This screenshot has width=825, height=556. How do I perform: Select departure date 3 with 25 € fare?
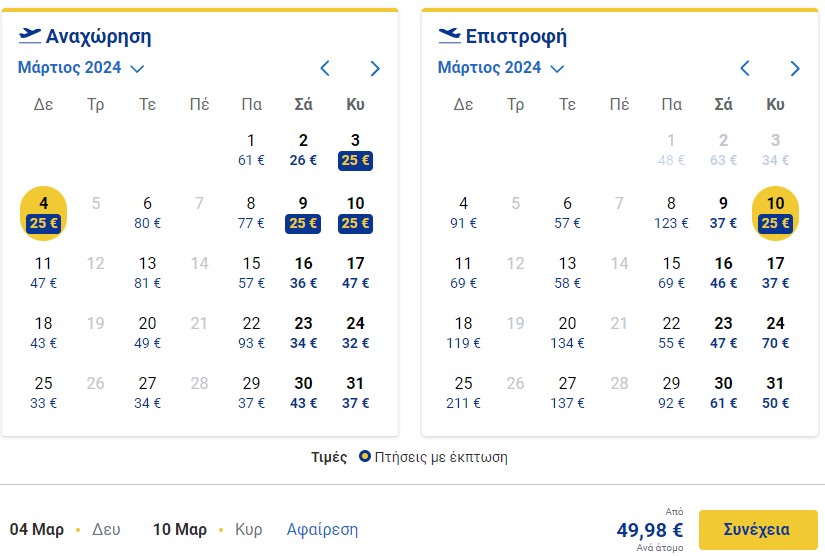point(355,150)
